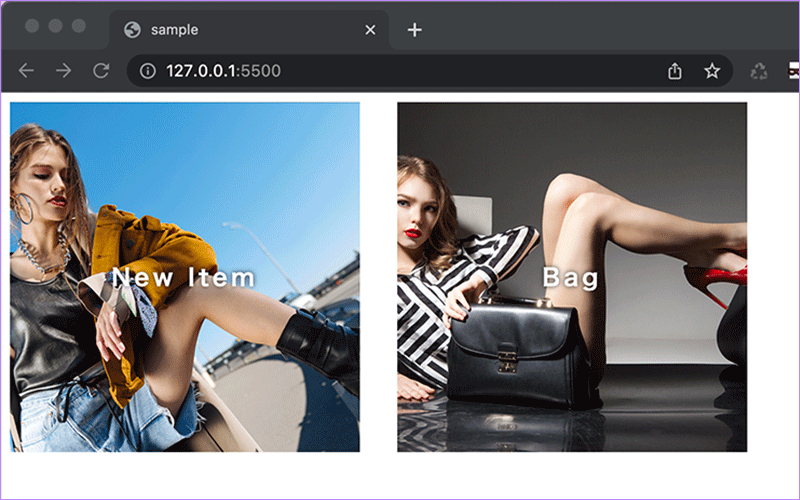Open the share page icon

[675, 71]
